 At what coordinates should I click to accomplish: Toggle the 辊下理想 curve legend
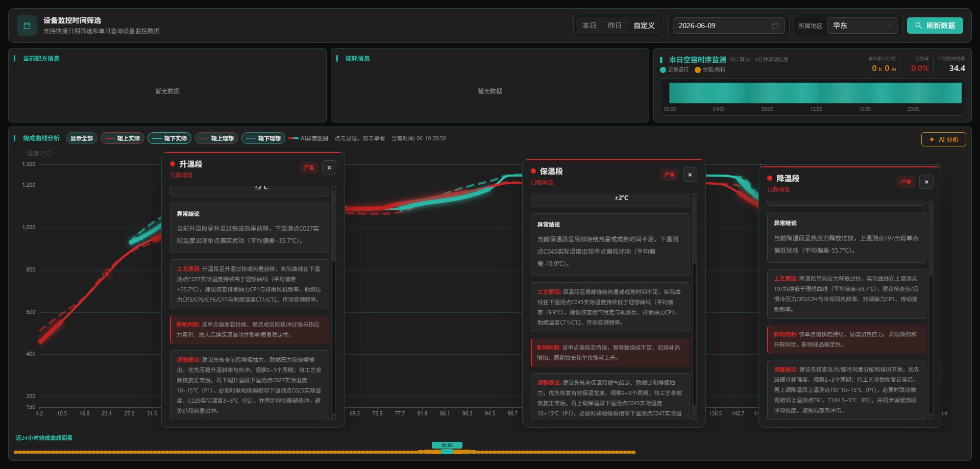coord(263,138)
